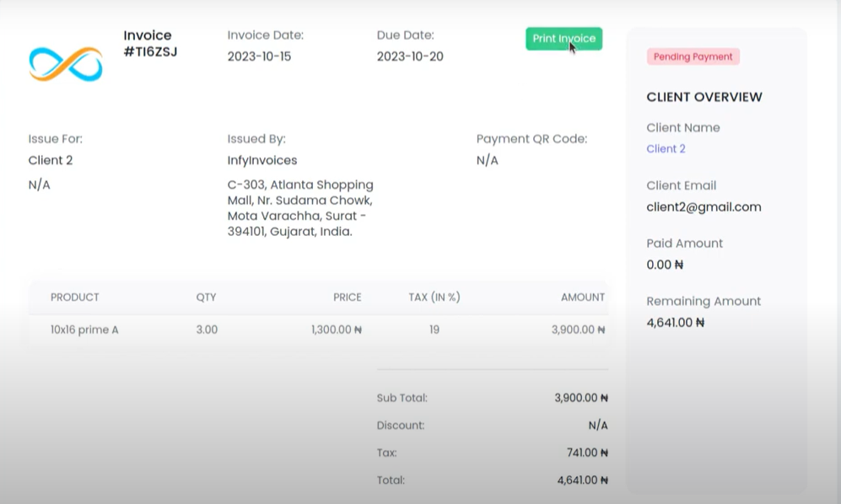The image size is (841, 504).
Task: Select the 10x16 prime A product row
Action: click(84, 330)
